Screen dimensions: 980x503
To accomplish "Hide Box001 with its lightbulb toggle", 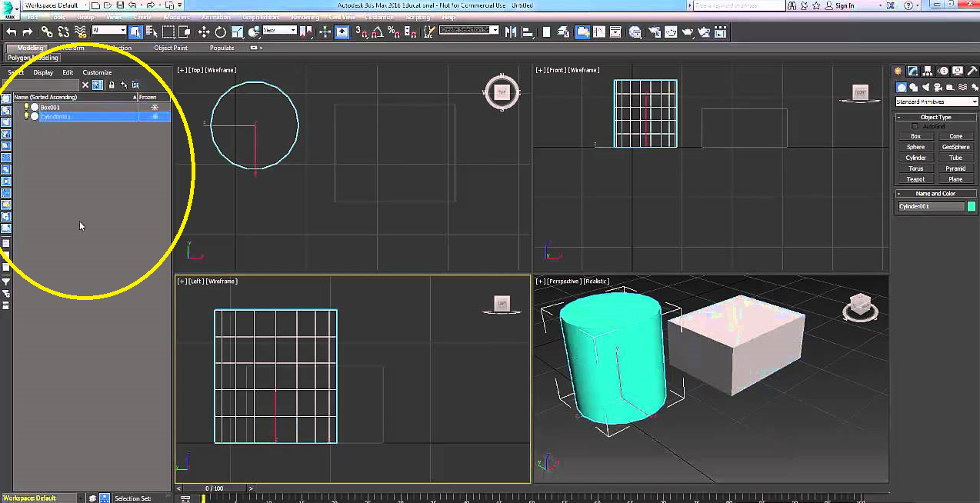I will (x=26, y=107).
